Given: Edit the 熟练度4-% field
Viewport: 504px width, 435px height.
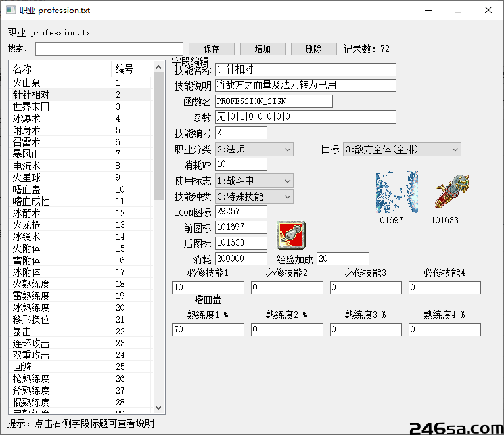Looking at the screenshot, I should (445, 330).
